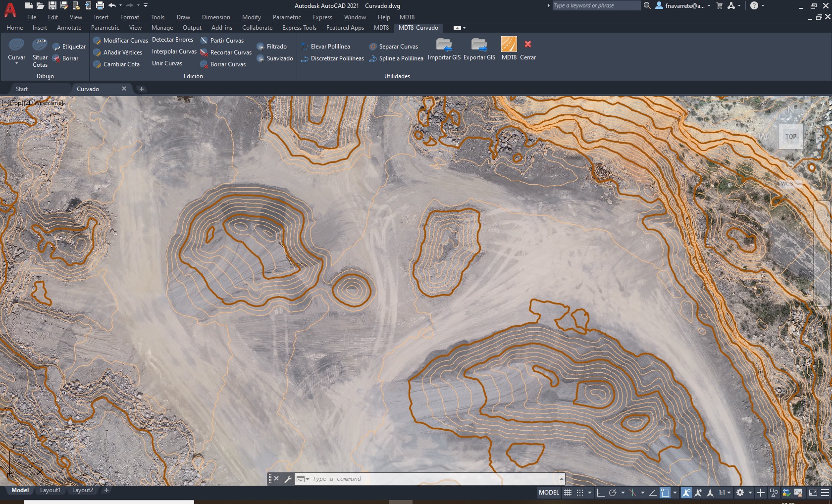Click Save to Web & Mobile icon
The height and width of the screenshot is (504, 832).
point(88,5)
